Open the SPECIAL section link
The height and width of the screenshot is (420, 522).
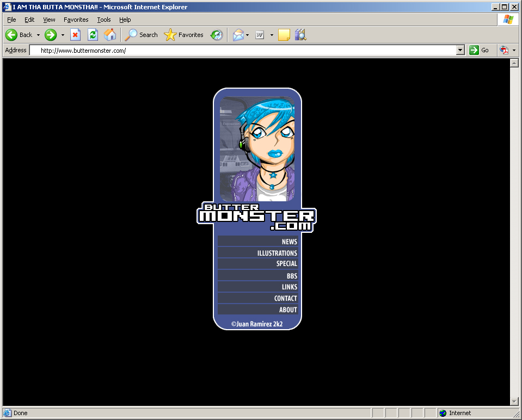click(x=258, y=263)
